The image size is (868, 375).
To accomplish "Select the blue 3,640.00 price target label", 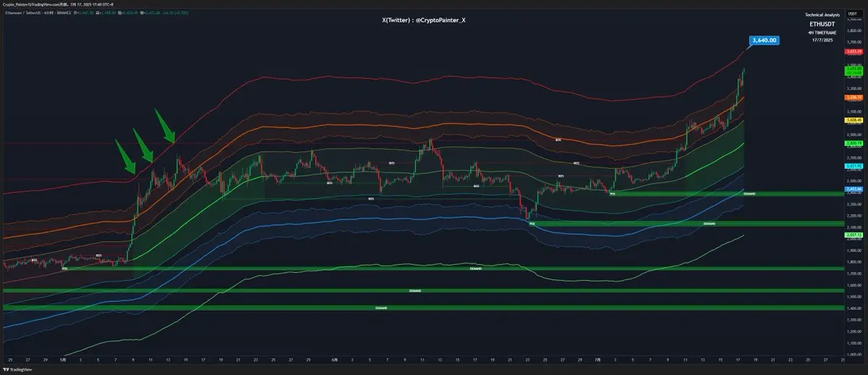I will point(764,40).
